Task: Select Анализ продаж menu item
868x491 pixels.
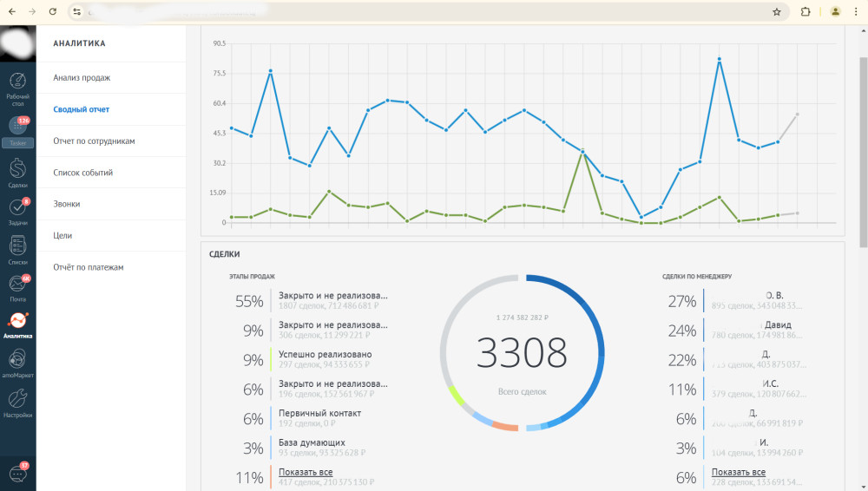Action: click(x=82, y=77)
